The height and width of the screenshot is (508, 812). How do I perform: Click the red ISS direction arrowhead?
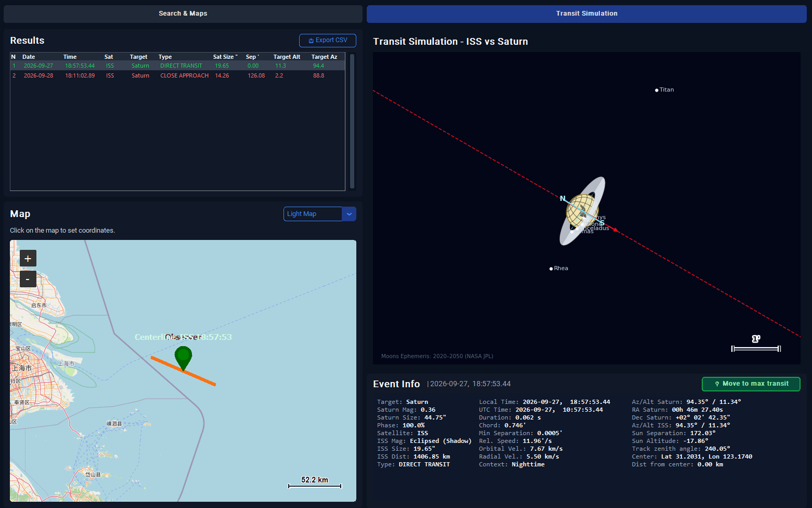[615, 230]
